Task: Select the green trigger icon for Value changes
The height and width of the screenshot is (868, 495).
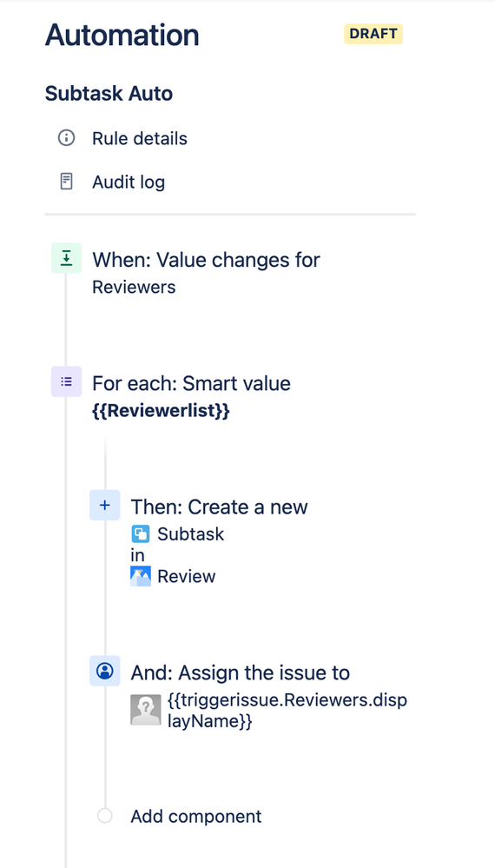Action: click(66, 258)
